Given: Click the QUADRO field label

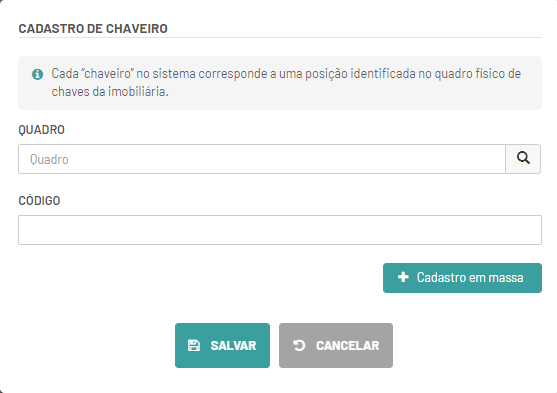Looking at the screenshot, I should [x=42, y=130].
